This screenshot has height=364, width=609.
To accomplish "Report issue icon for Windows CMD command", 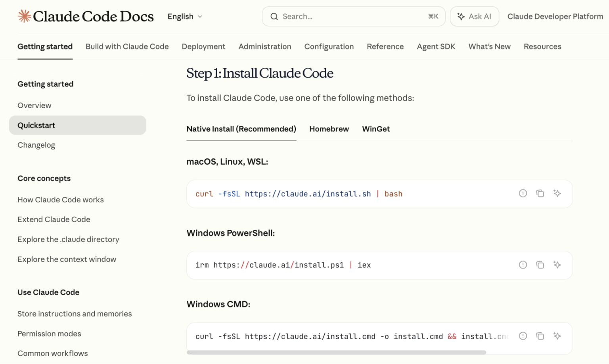I will 523,336.
